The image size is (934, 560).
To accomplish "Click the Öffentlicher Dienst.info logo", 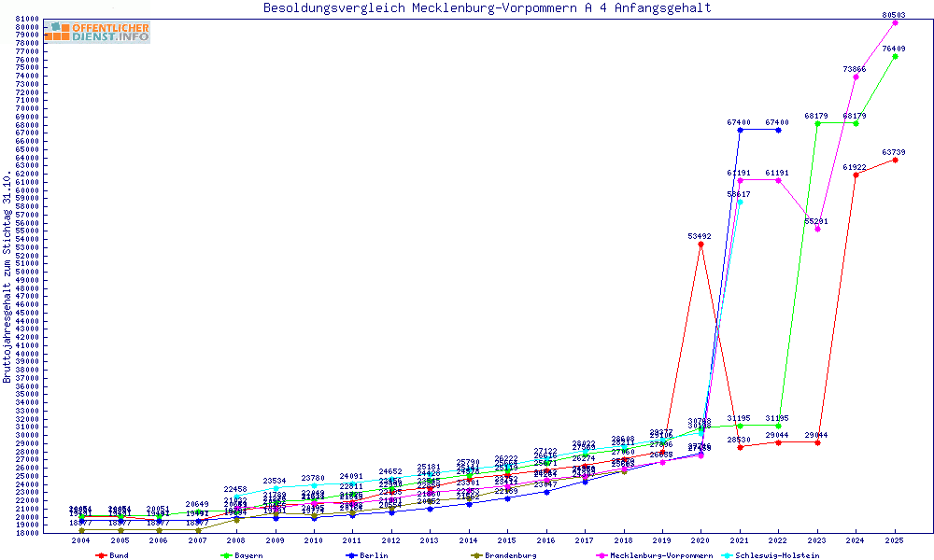I will pyautogui.click(x=98, y=32).
